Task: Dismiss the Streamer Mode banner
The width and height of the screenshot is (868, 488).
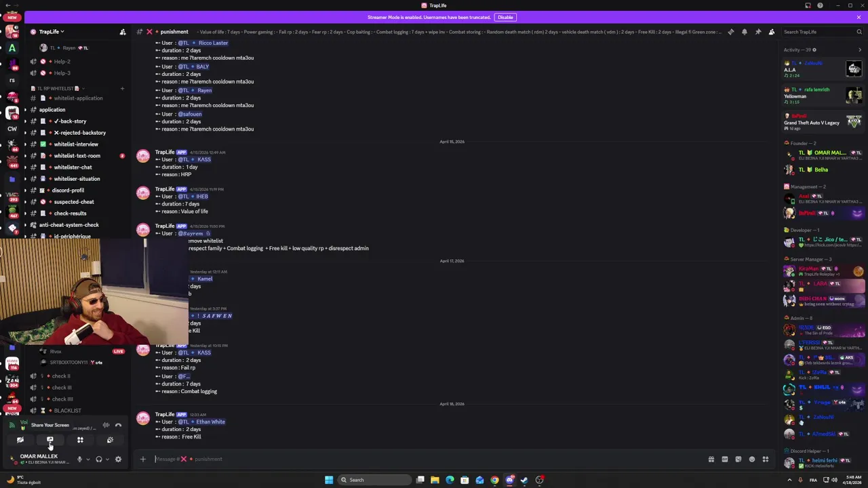Action: point(859,17)
